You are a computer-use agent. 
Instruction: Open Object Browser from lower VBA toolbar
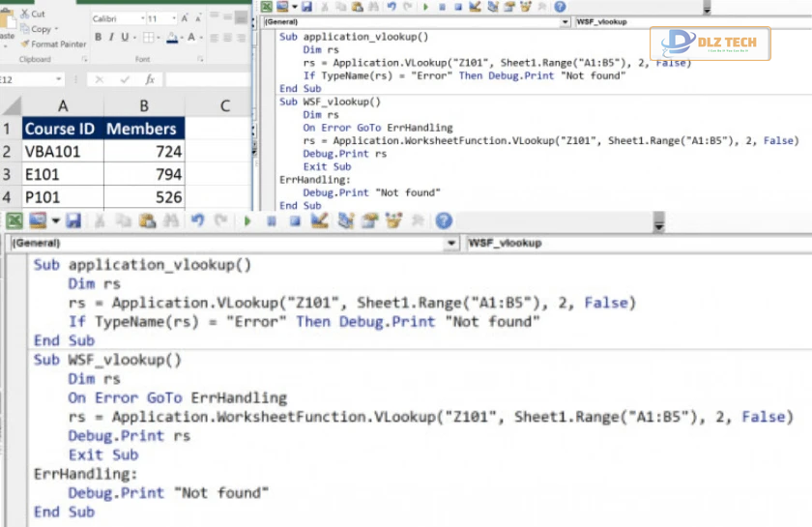click(x=393, y=221)
